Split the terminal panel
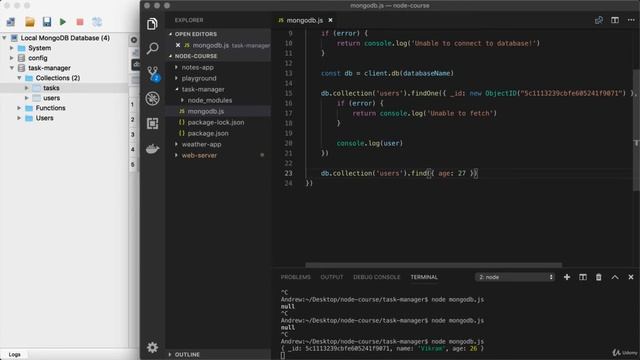 pyautogui.click(x=582, y=277)
